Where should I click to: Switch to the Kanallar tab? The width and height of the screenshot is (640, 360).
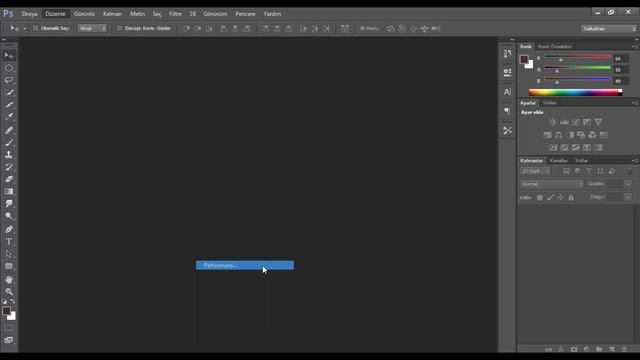click(x=559, y=161)
